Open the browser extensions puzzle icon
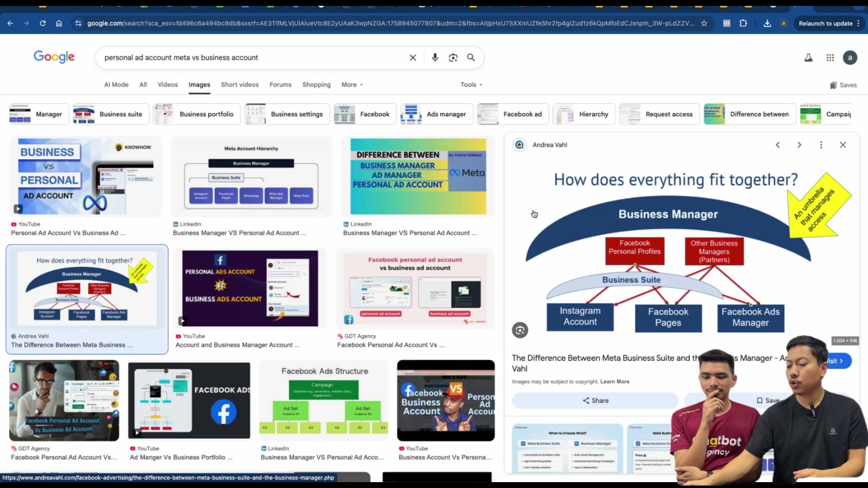 (x=743, y=23)
